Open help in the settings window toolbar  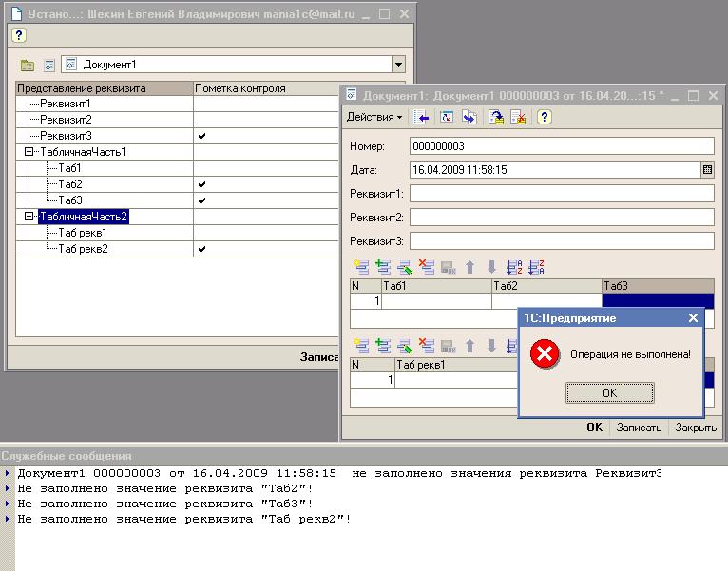click(19, 35)
